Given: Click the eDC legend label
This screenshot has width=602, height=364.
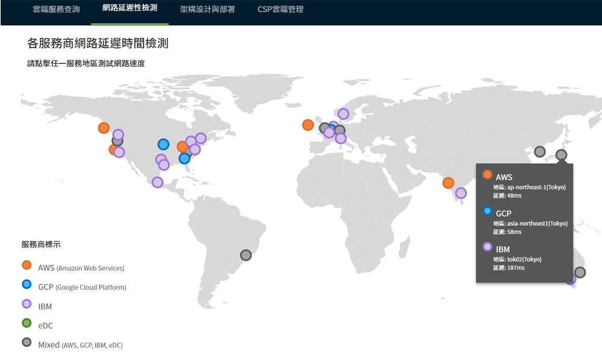Looking at the screenshot, I should [x=45, y=325].
